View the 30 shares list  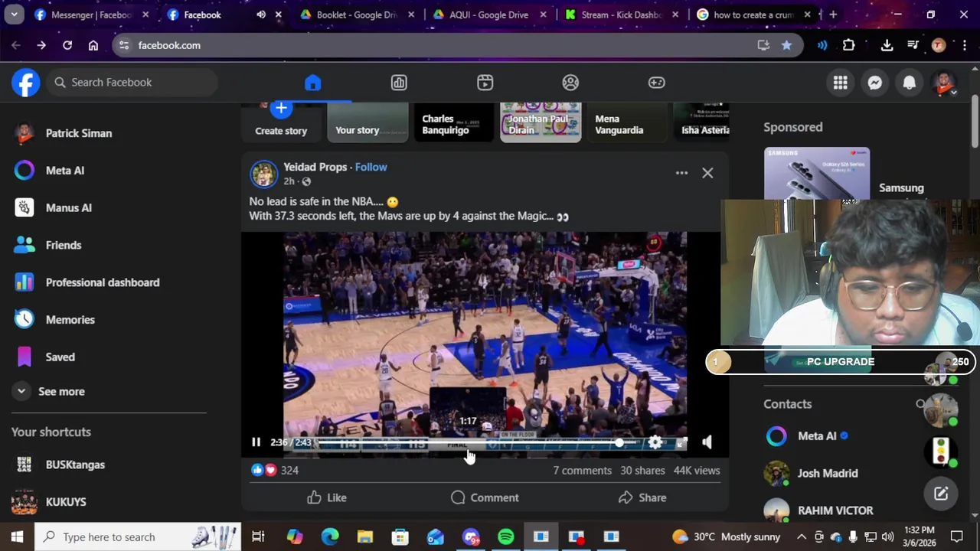(x=642, y=471)
